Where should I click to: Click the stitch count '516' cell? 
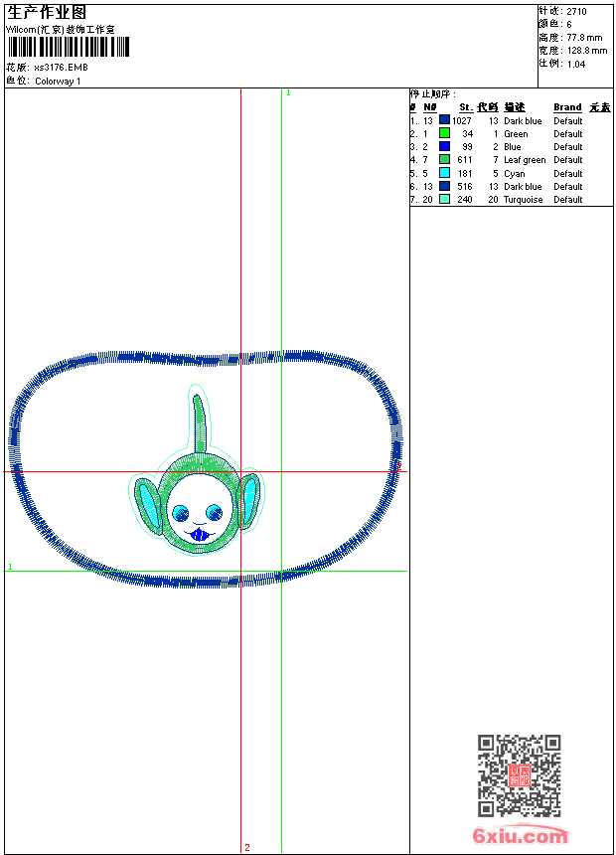pos(465,187)
